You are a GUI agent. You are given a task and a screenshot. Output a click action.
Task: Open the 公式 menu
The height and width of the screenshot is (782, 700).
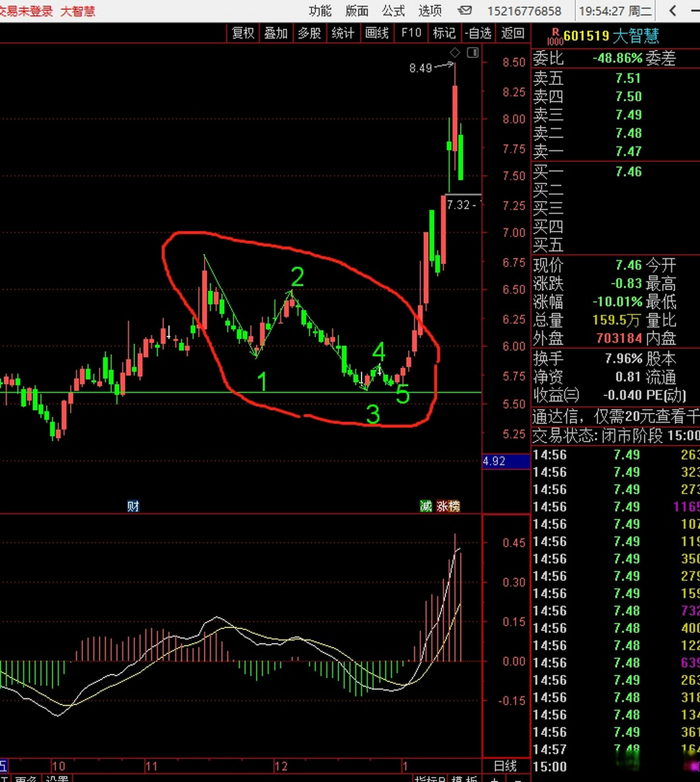coord(393,10)
